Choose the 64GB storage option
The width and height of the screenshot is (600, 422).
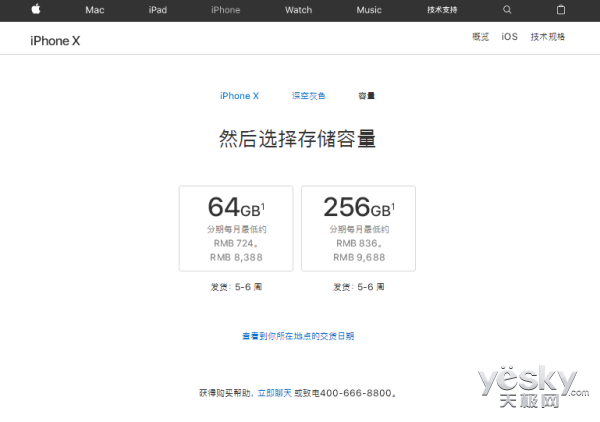pos(236,229)
